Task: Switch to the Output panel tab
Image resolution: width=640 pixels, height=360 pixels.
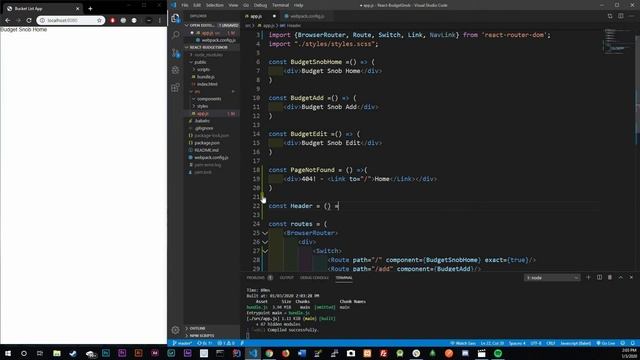Action: pyautogui.click(x=287, y=278)
